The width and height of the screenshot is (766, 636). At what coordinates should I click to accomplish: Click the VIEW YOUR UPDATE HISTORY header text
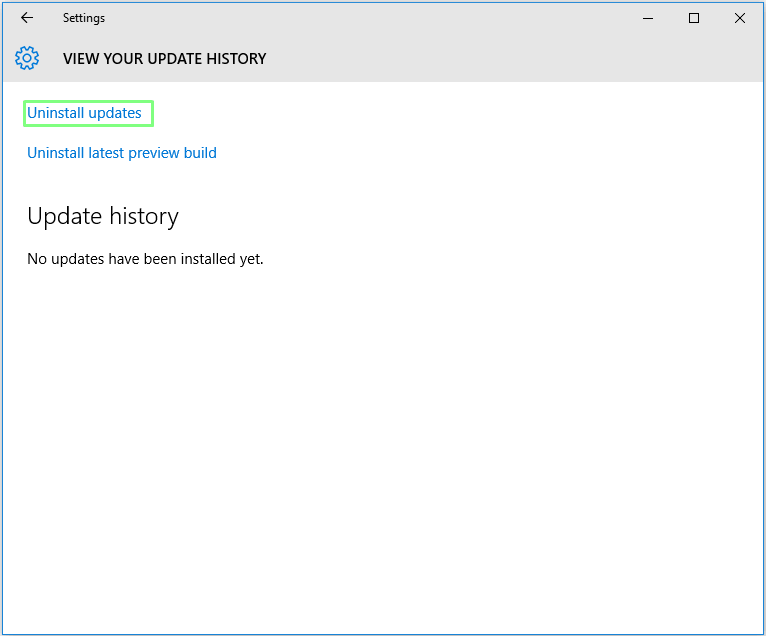(164, 59)
